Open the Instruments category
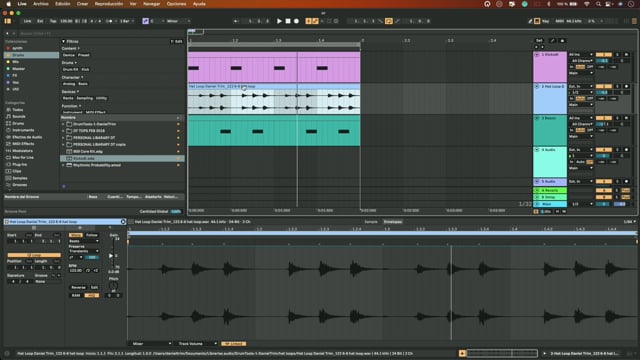 (x=23, y=130)
